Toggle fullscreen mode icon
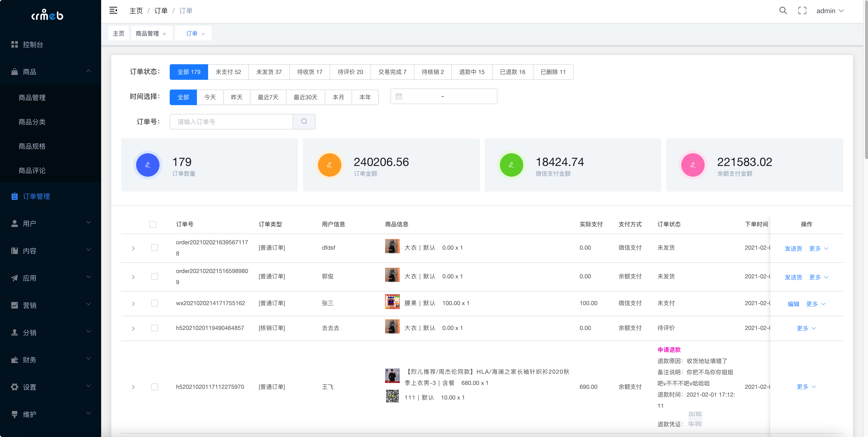 pos(802,10)
